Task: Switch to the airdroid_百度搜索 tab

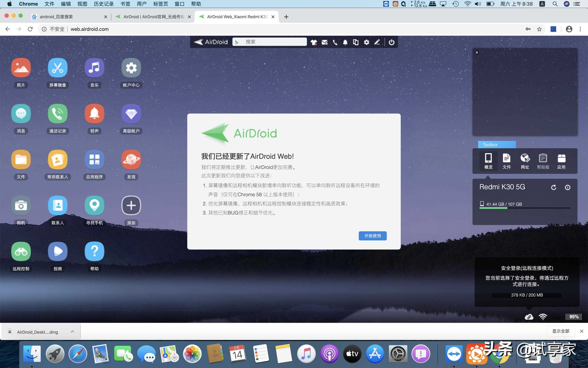Action: (69, 16)
